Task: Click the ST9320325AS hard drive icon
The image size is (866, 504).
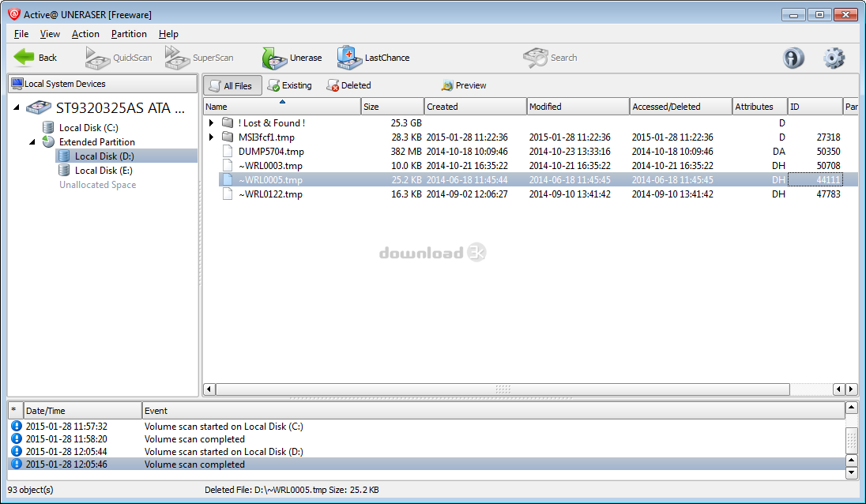Action: tap(39, 107)
